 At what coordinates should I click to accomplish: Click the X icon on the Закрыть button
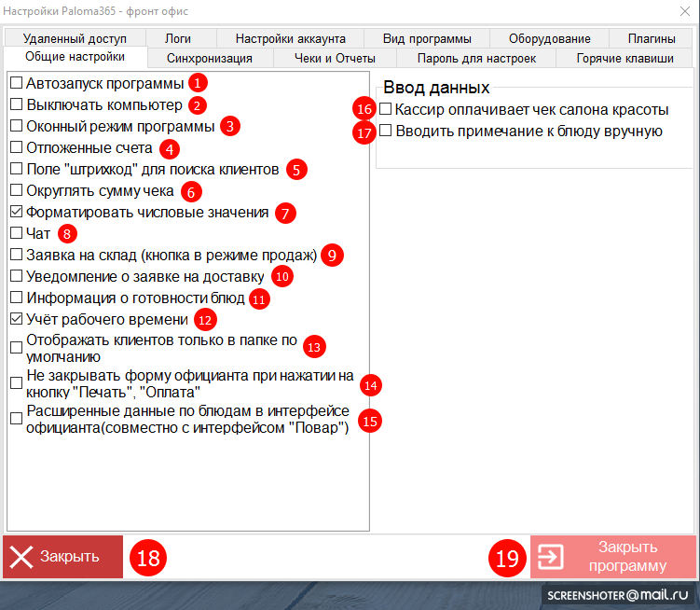tap(21, 557)
